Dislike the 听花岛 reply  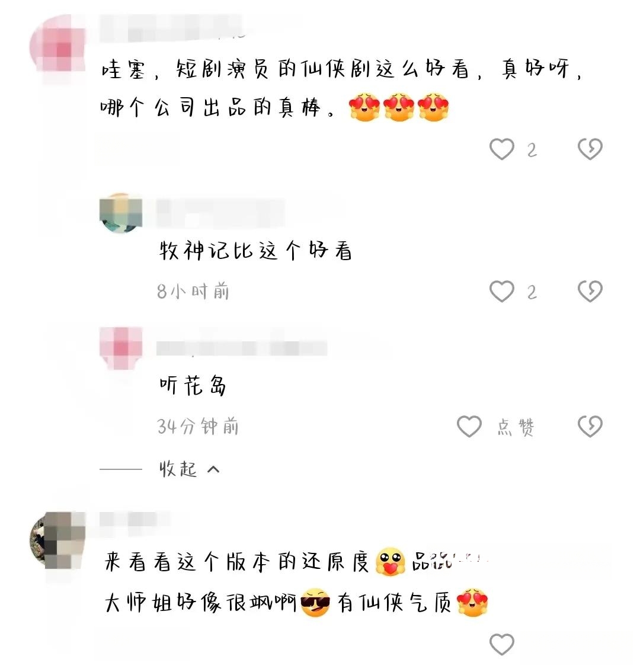coord(590,426)
